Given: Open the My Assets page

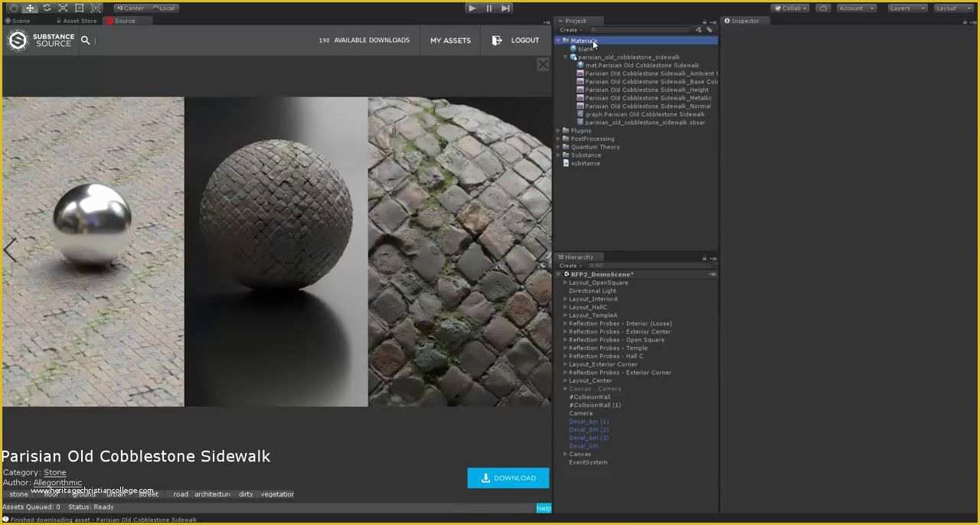Looking at the screenshot, I should pyautogui.click(x=450, y=41).
